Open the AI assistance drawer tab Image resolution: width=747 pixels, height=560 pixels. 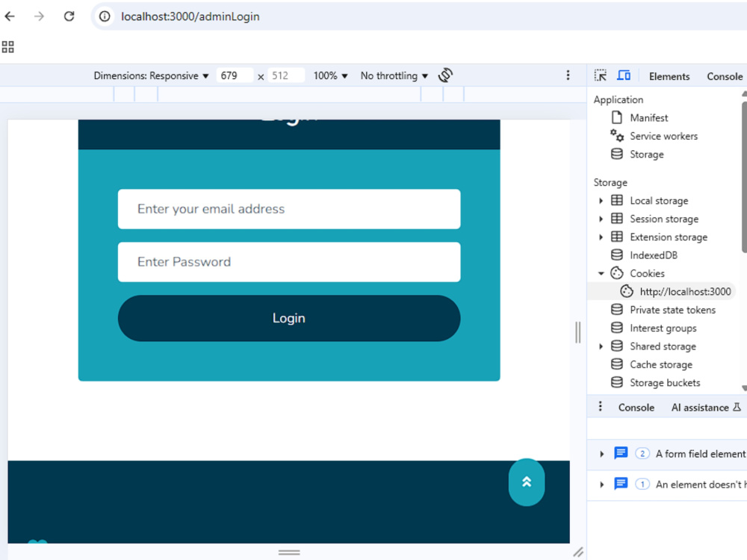706,408
